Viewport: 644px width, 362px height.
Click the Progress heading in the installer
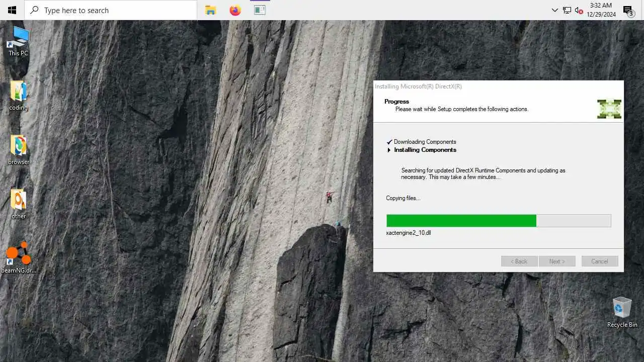tap(397, 102)
